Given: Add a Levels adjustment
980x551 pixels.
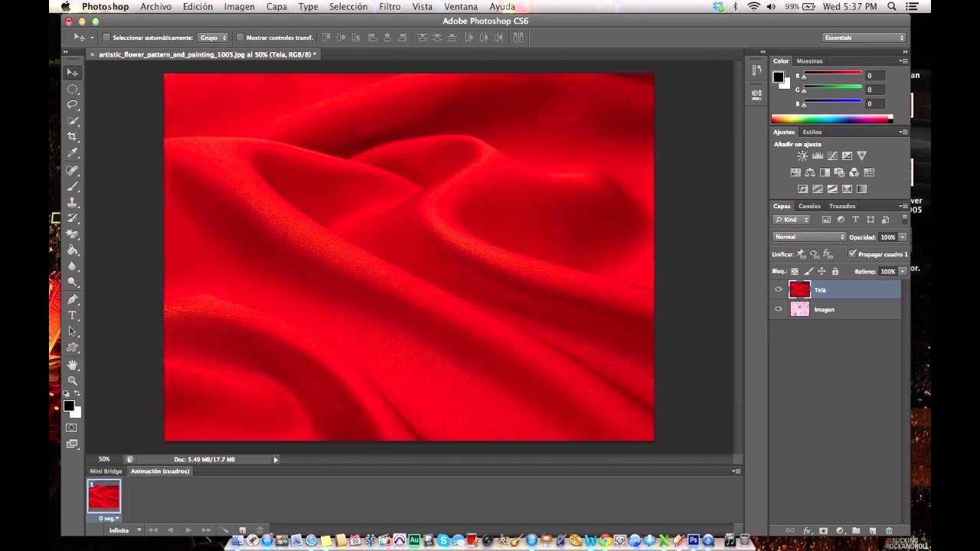Looking at the screenshot, I should (x=817, y=156).
